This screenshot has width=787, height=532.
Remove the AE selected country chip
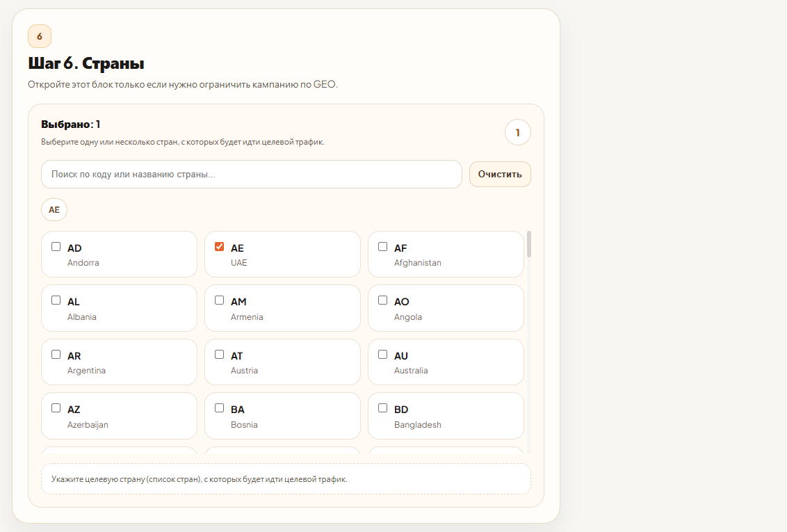pyautogui.click(x=54, y=210)
